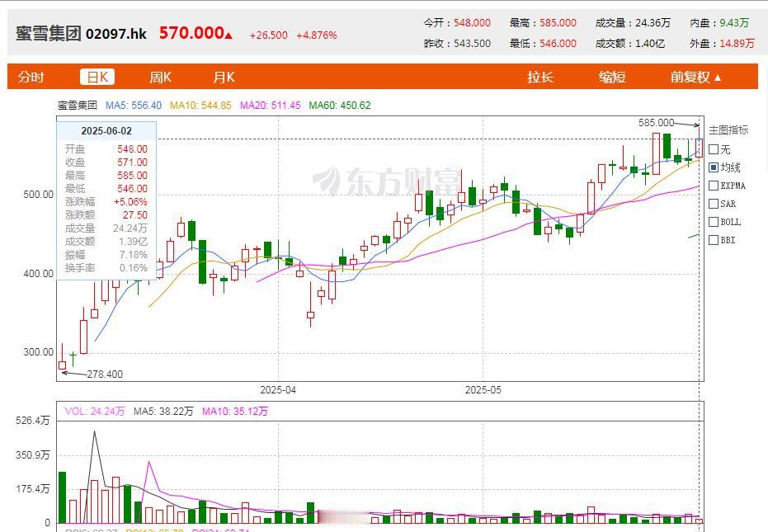Click the 拉长 stretch button

[x=540, y=77]
